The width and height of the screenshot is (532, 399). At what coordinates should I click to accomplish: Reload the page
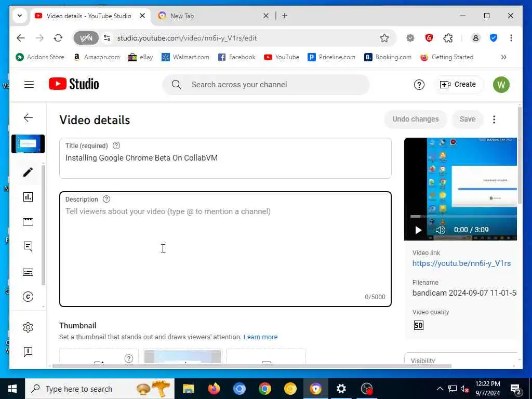tap(58, 38)
